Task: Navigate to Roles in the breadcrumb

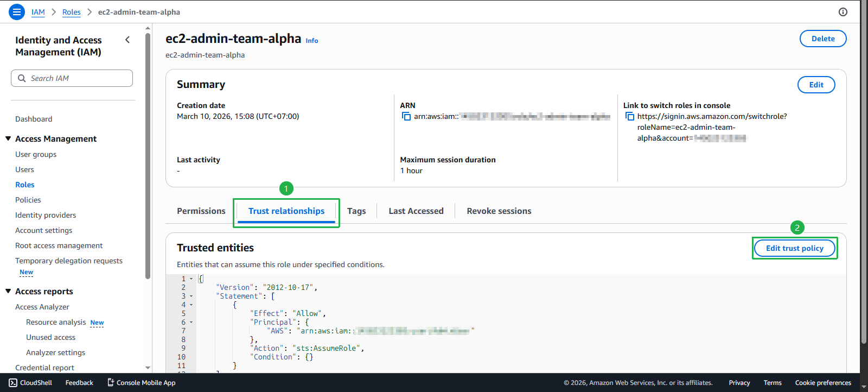Action: pos(72,12)
